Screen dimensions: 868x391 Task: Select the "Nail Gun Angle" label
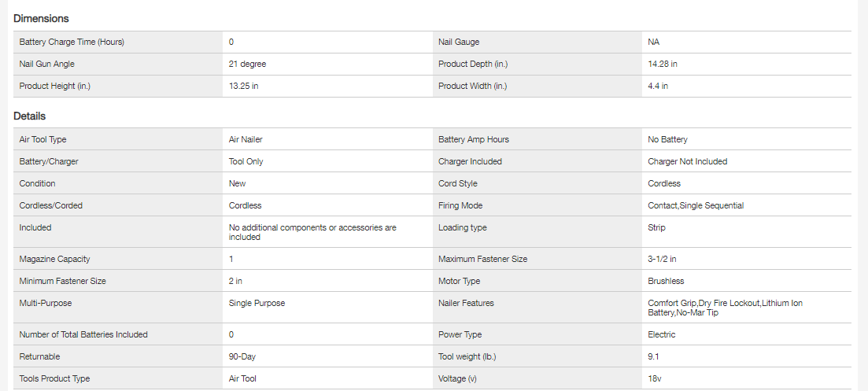(47, 64)
